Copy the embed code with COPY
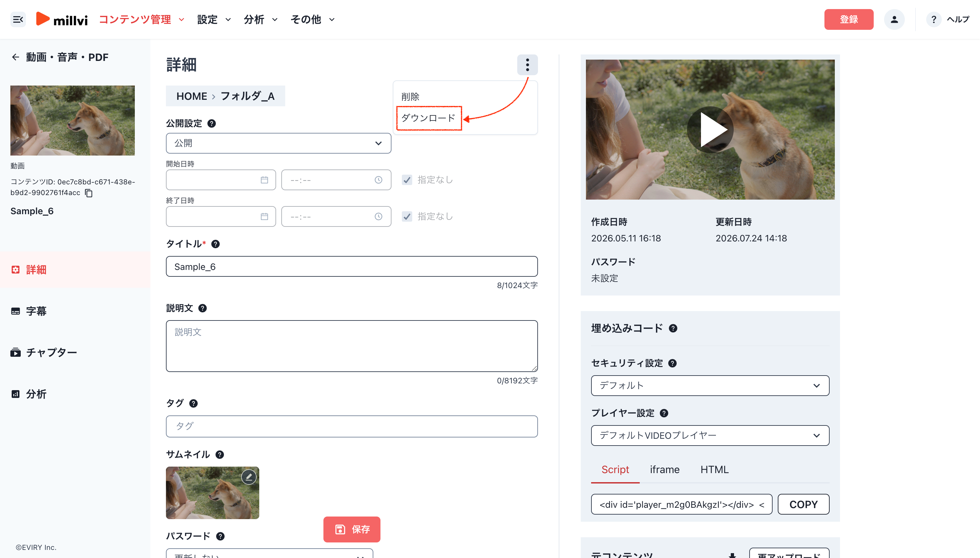This screenshot has width=980, height=558. click(804, 505)
